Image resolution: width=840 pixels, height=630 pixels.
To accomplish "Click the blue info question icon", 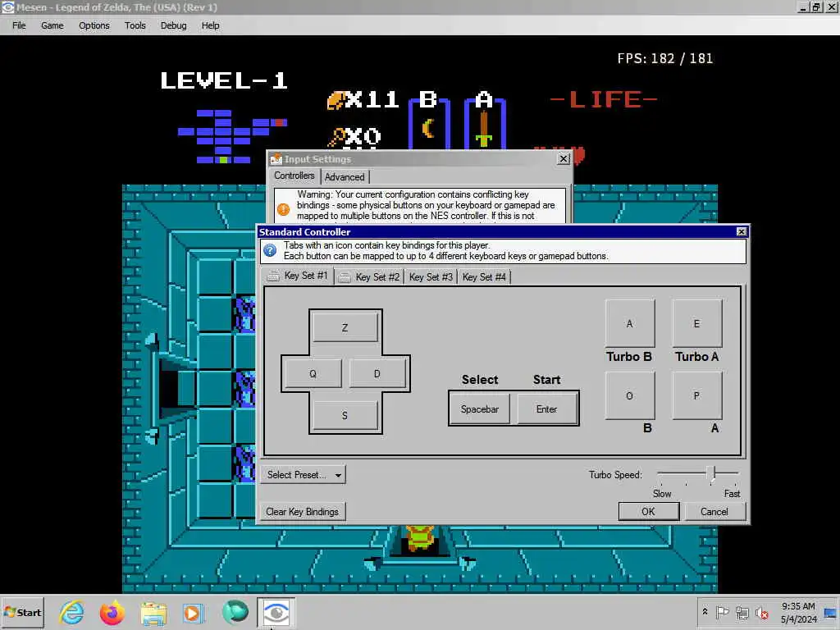I will point(271,250).
